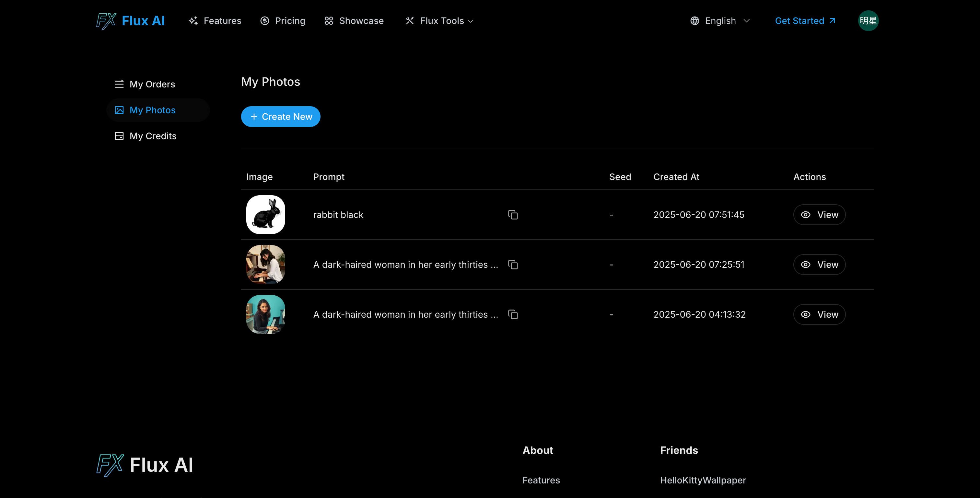Copy prompt of the 04:13:32 photo

click(x=513, y=314)
